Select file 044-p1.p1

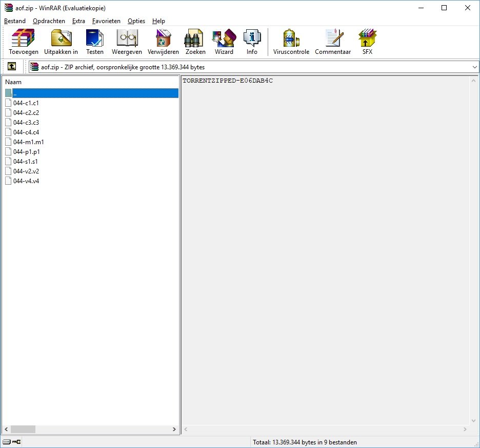pos(26,152)
